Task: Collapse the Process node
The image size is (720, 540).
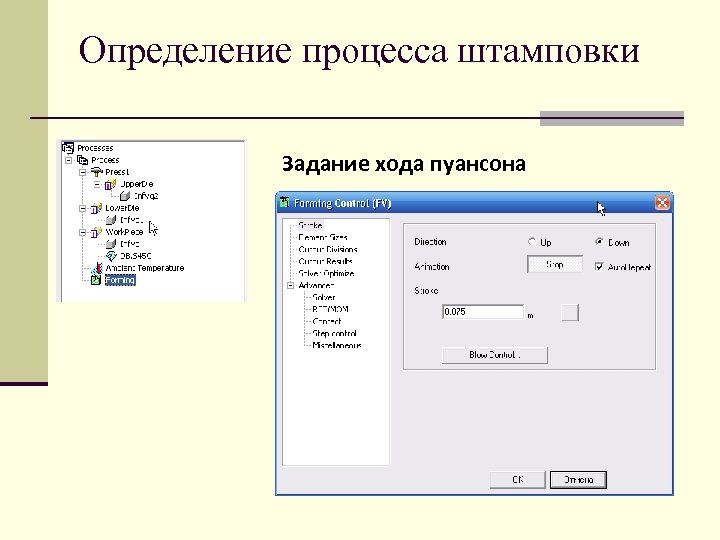Action: [68, 160]
